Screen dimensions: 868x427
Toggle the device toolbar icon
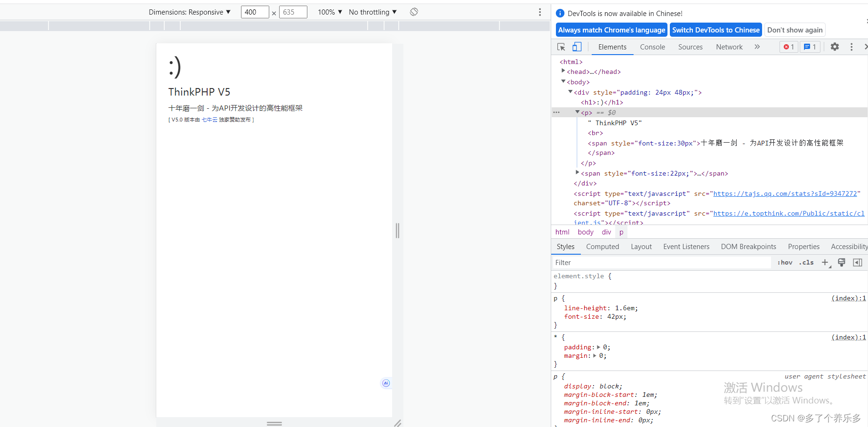point(577,47)
